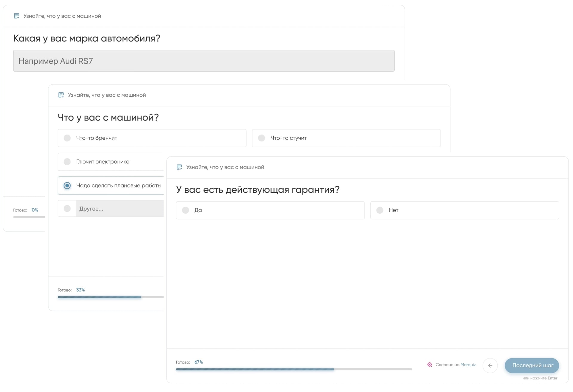Screen dimensions: 573x392
Task: Click the document icon beside second card header
Action: (61, 95)
